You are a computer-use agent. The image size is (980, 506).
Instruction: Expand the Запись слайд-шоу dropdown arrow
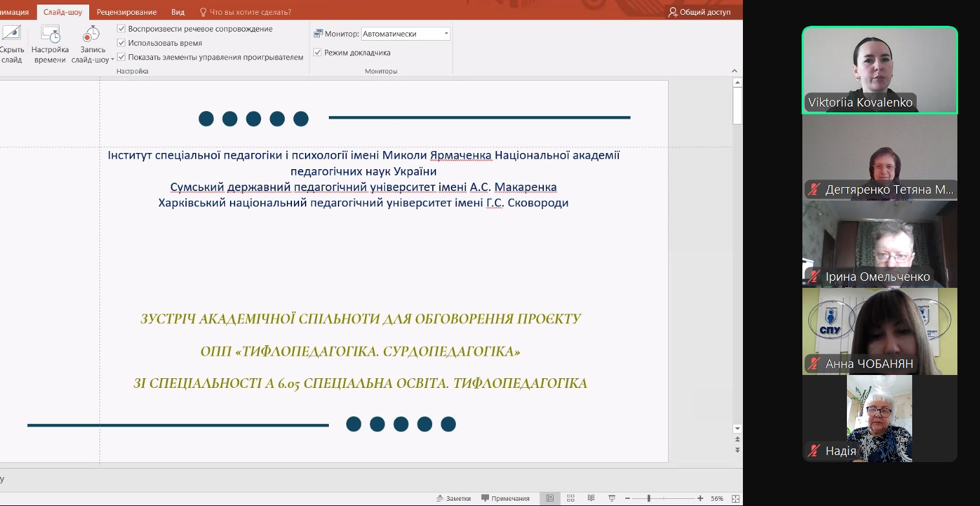pyautogui.click(x=112, y=60)
